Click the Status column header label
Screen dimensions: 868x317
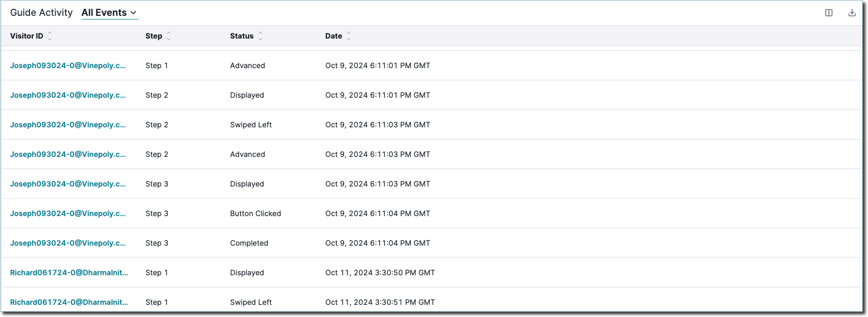(x=242, y=36)
